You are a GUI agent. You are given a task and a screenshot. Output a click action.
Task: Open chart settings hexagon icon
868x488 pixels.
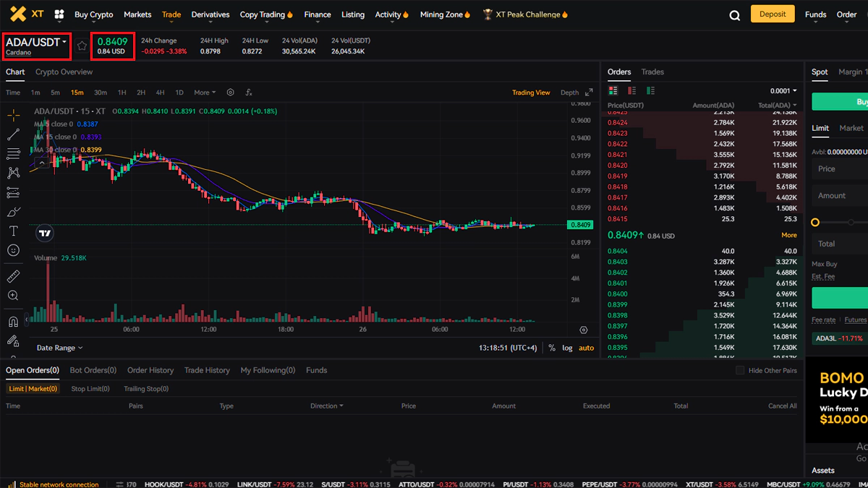pyautogui.click(x=231, y=93)
